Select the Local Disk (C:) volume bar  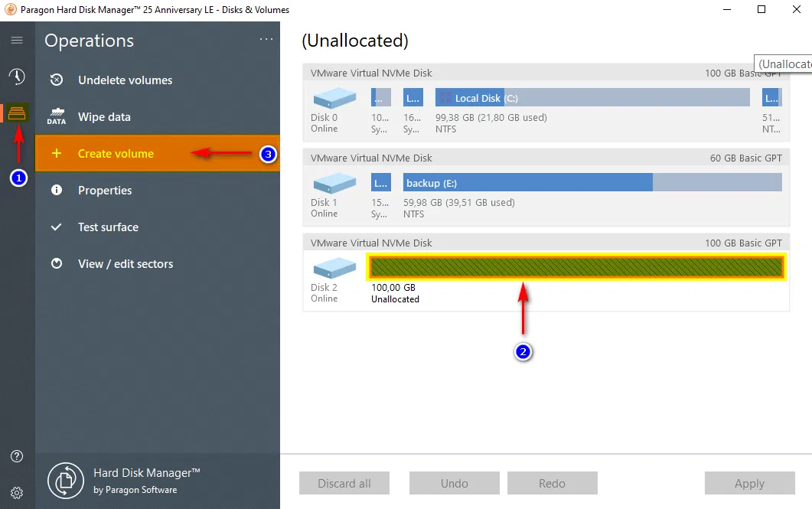click(x=592, y=97)
